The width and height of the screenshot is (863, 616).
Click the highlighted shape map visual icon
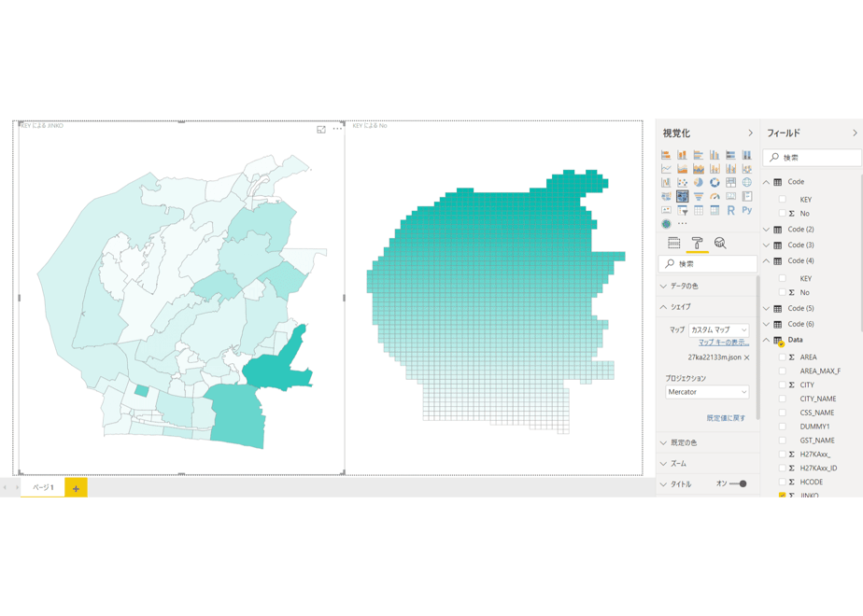(x=682, y=196)
